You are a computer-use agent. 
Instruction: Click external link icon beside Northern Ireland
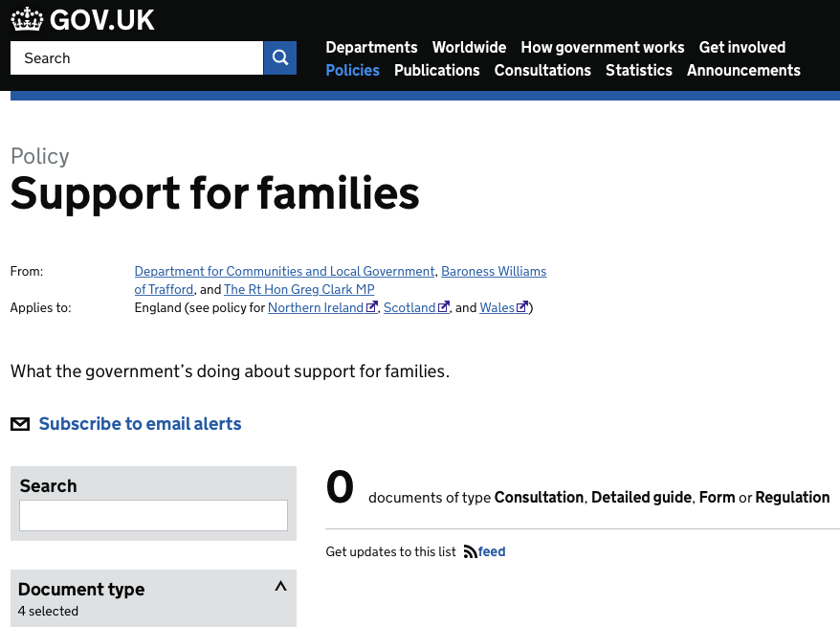tap(371, 307)
